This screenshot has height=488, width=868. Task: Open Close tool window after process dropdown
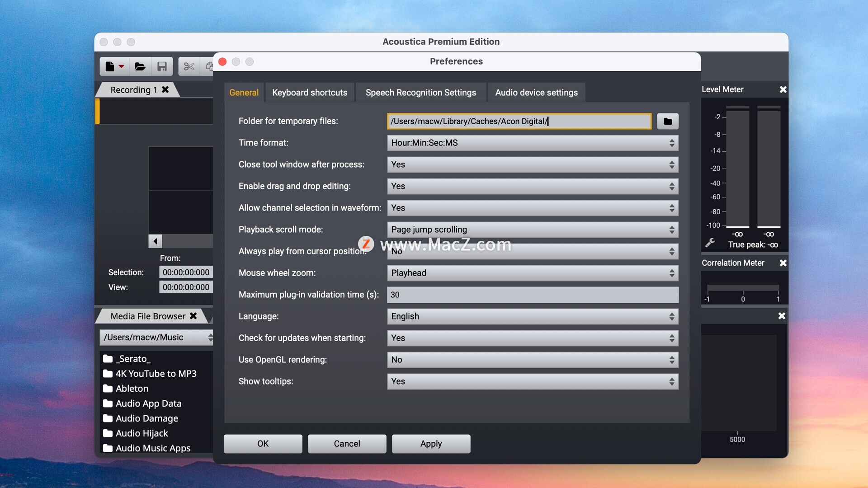click(x=533, y=164)
